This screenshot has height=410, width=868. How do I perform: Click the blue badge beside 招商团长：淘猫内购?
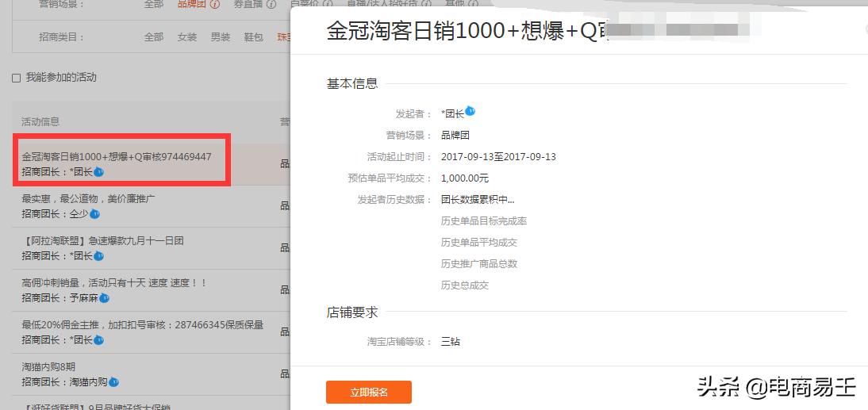point(114,382)
